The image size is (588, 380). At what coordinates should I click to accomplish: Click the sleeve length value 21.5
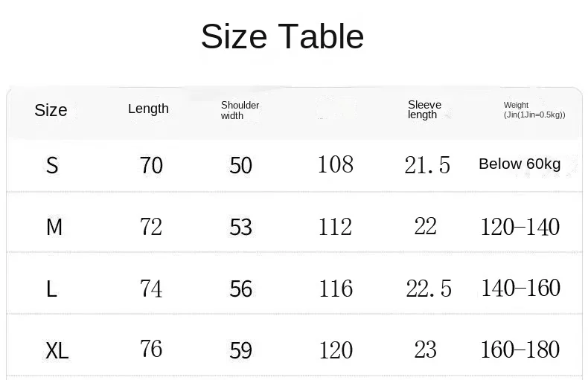(427, 165)
